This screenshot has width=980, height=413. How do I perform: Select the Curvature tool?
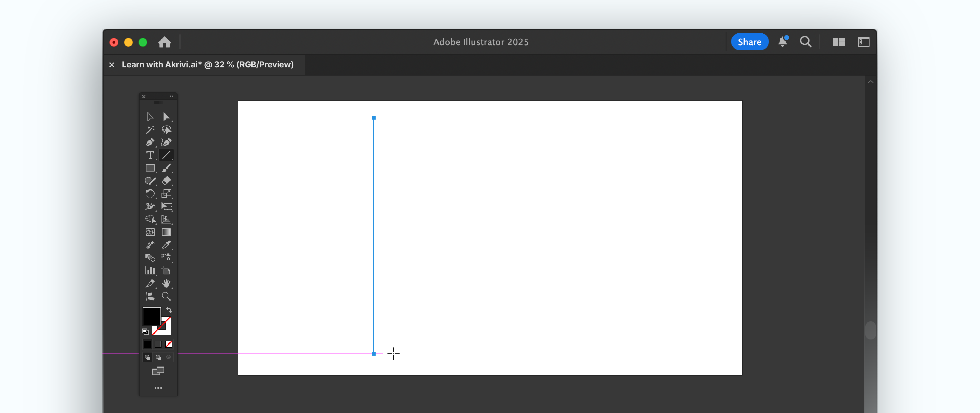pos(166,142)
